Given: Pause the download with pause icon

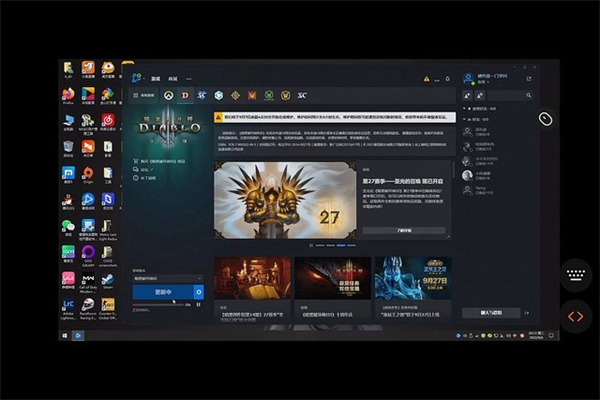Looking at the screenshot, I should tap(198, 305).
